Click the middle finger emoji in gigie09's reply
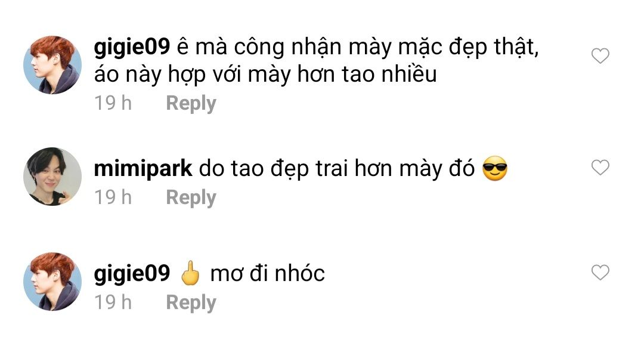 coord(190,273)
